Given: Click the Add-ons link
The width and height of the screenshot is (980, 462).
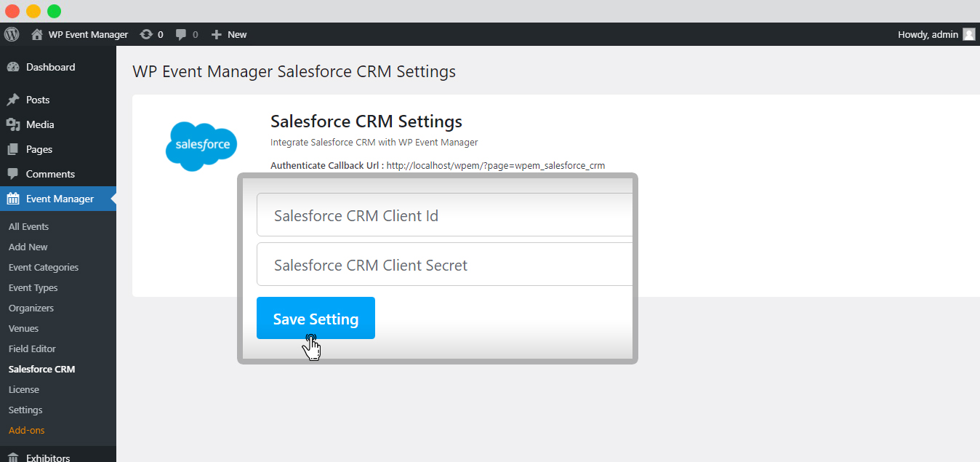Looking at the screenshot, I should pos(26,430).
